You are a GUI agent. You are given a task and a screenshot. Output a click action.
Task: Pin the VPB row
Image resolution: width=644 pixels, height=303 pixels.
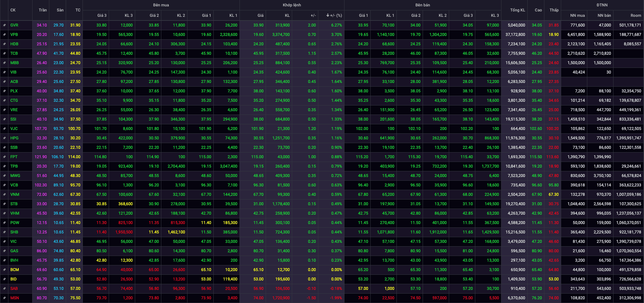click(4, 35)
